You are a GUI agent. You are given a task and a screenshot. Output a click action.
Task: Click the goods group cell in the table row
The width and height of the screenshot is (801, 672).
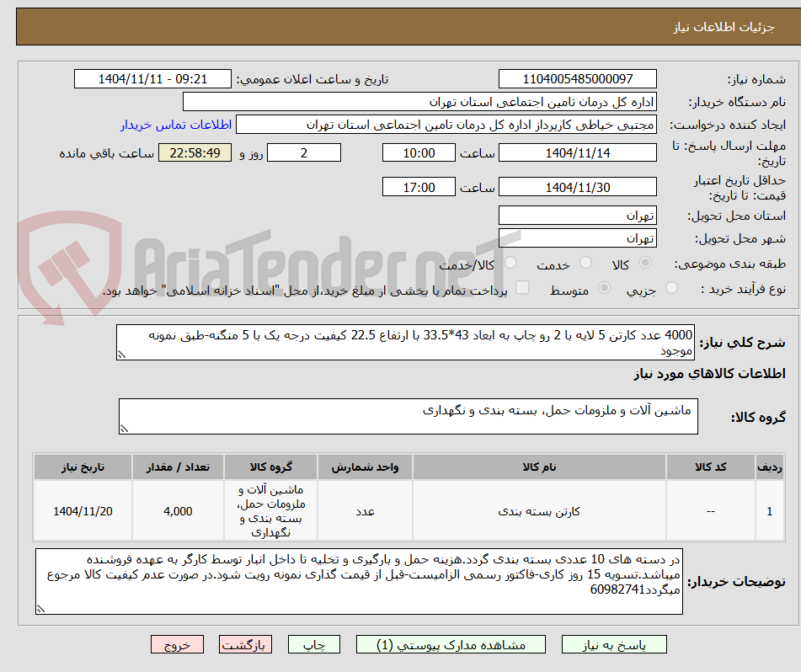click(x=270, y=511)
